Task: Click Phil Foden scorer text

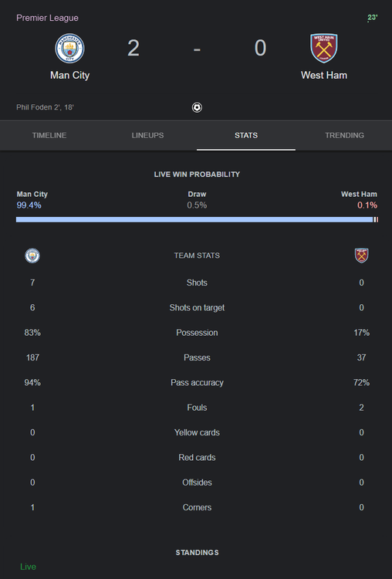Action: pos(45,107)
